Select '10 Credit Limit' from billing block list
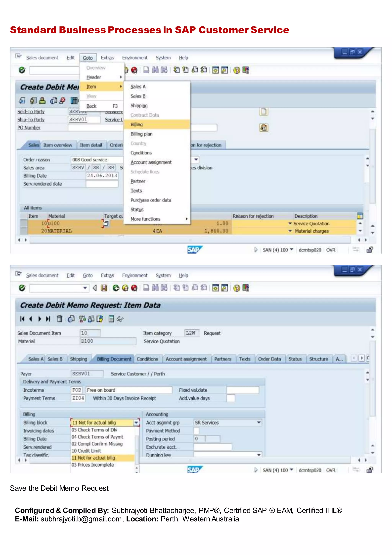 point(102,451)
